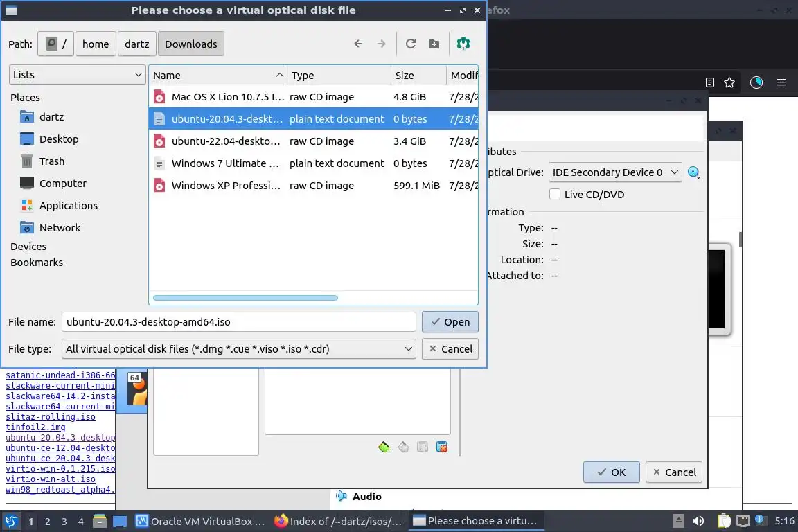Viewport: 798px width, 532px height.
Task: Select ubuntu-22.04-desktop raw CD image
Action: click(314, 141)
